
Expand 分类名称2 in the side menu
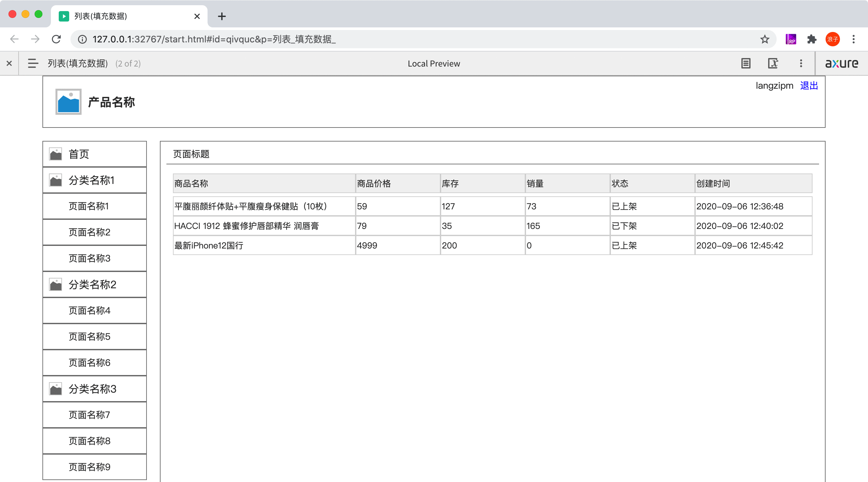(x=95, y=285)
